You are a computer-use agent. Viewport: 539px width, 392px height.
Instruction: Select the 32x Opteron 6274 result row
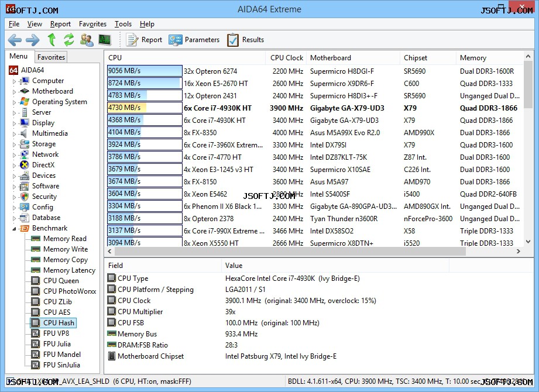click(314, 71)
